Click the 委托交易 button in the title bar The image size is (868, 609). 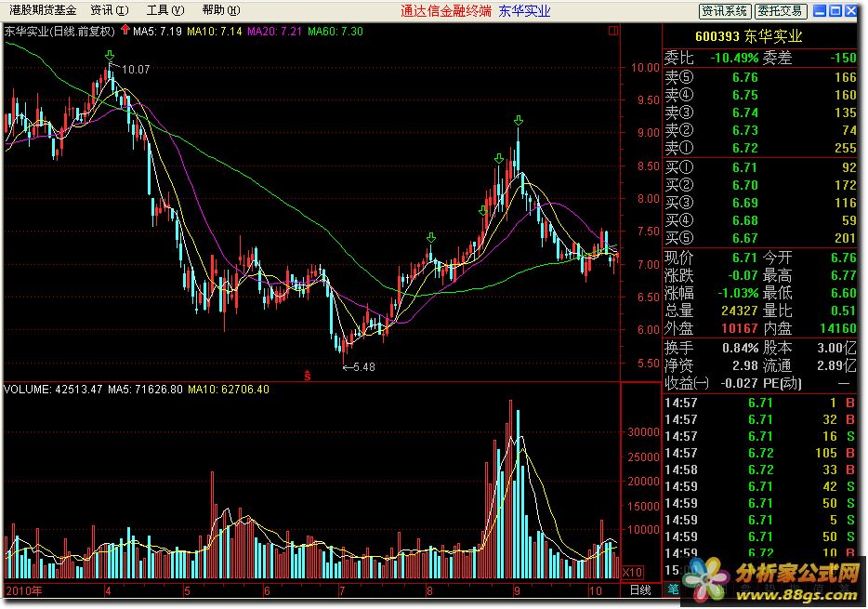point(781,10)
